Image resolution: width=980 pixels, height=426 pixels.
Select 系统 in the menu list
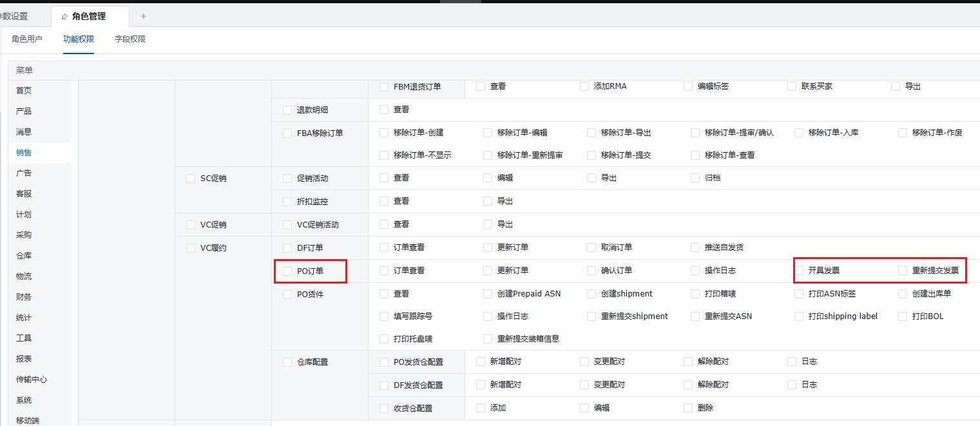pos(24,400)
